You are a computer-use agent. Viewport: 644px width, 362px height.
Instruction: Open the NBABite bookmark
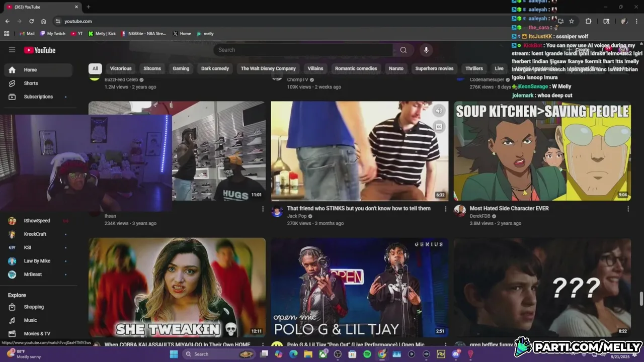(x=143, y=34)
